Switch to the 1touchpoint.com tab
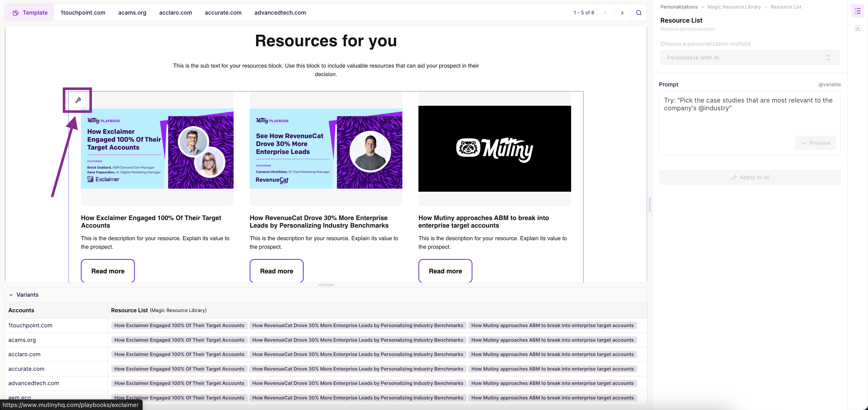Viewport: 868px width, 410px height. tap(83, 13)
